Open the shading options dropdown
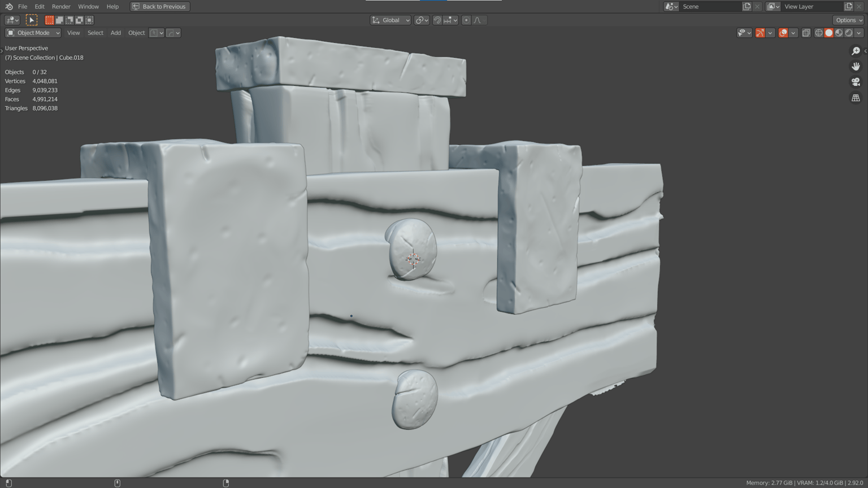 click(x=858, y=33)
